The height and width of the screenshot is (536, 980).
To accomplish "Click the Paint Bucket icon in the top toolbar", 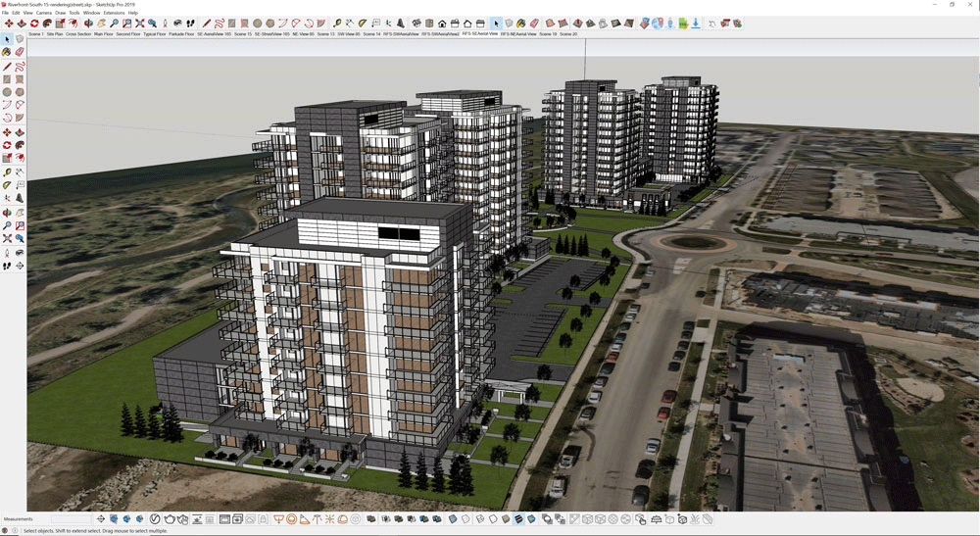I will pyautogui.click(x=520, y=24).
